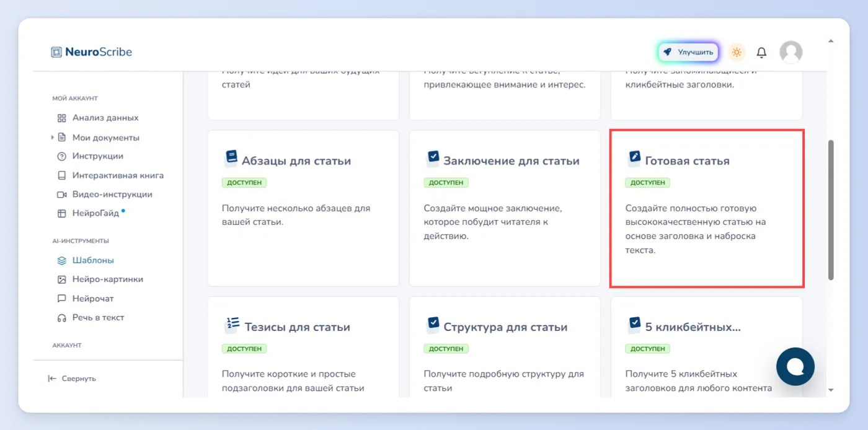The height and width of the screenshot is (430, 868).
Task: Click ДОСТУПЕН badge under Структура для статьи
Action: point(446,349)
